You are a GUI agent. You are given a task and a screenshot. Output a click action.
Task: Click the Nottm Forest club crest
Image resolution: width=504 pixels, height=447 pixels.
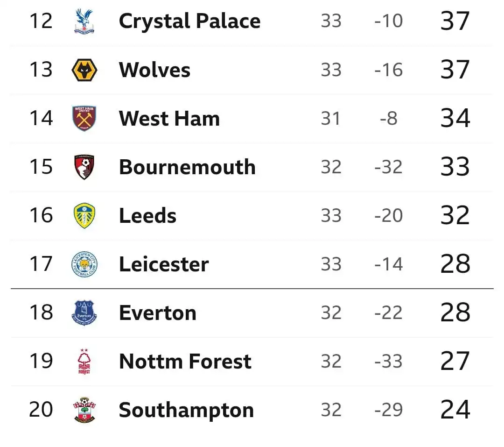84,362
